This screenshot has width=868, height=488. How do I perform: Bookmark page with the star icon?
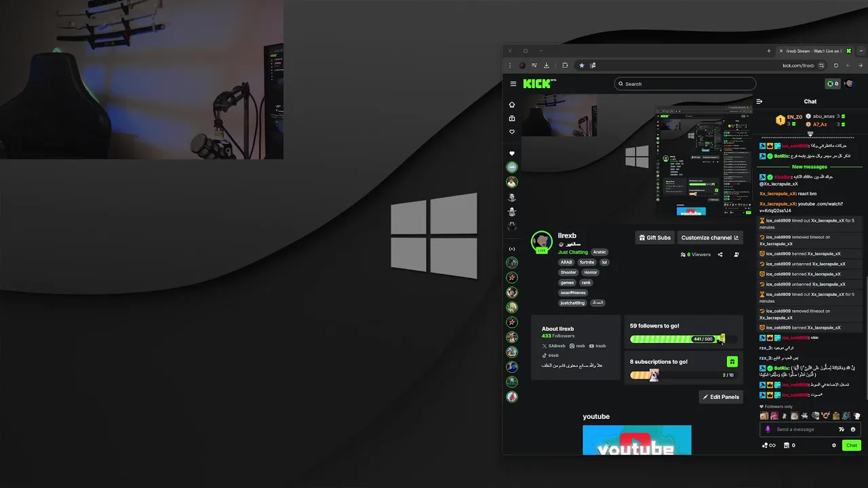[581, 66]
